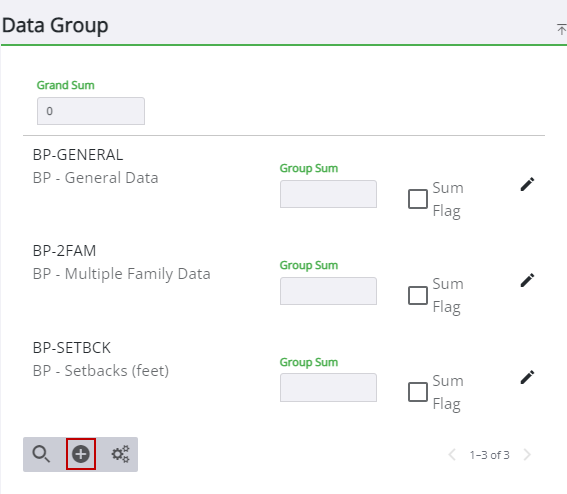Select the BP - Setbacks (feet) description
Screen dimensions: 567x494
tap(101, 371)
